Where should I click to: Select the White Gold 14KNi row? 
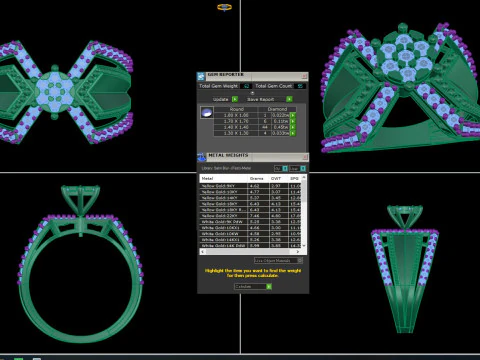tap(250, 240)
